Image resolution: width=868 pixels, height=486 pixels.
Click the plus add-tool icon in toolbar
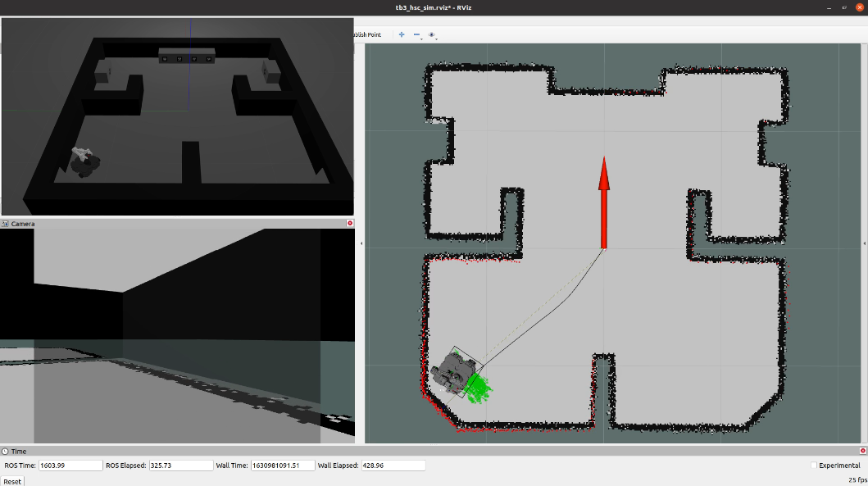coord(401,34)
